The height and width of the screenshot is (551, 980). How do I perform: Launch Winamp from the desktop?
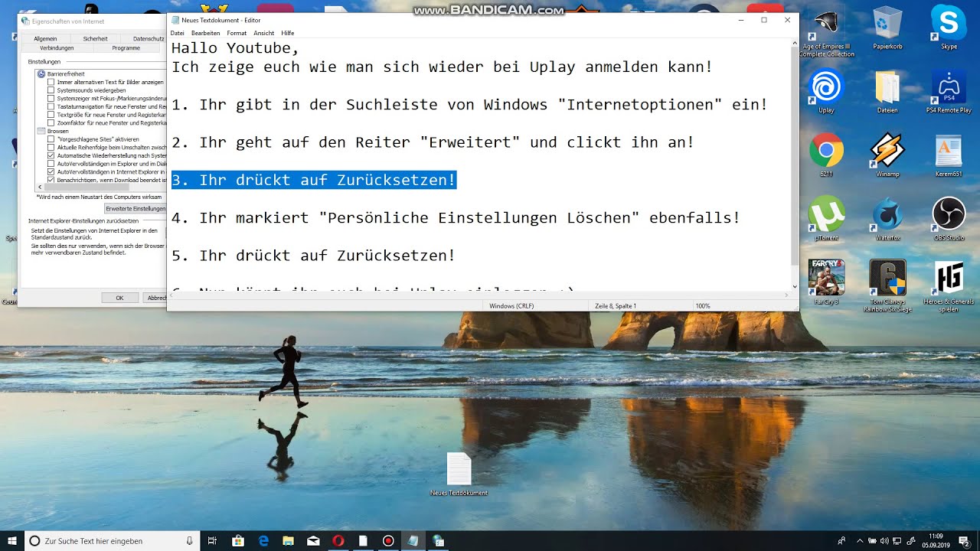pyautogui.click(x=887, y=155)
